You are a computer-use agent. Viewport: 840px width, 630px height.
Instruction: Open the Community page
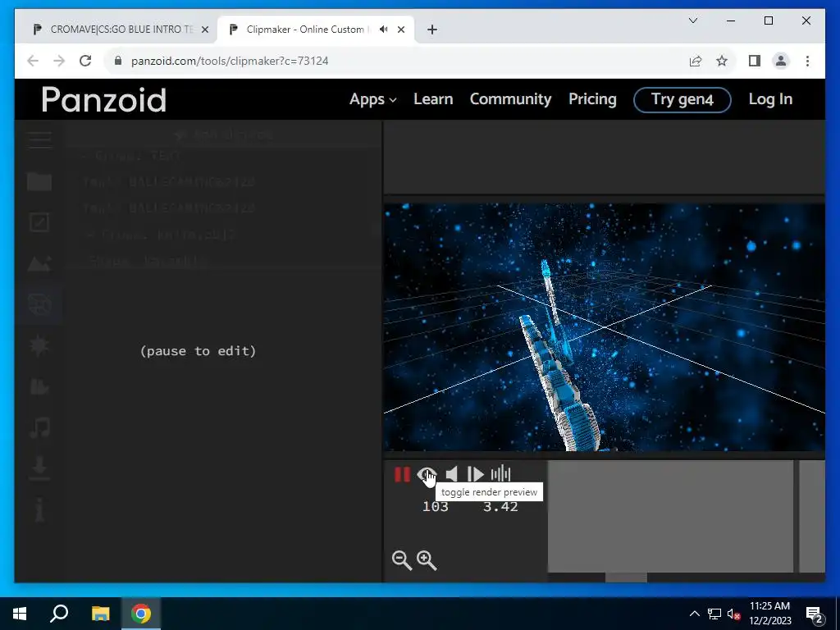510,99
